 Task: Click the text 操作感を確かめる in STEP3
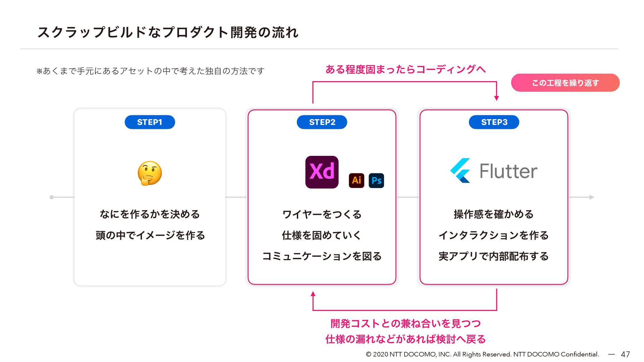[494, 214]
